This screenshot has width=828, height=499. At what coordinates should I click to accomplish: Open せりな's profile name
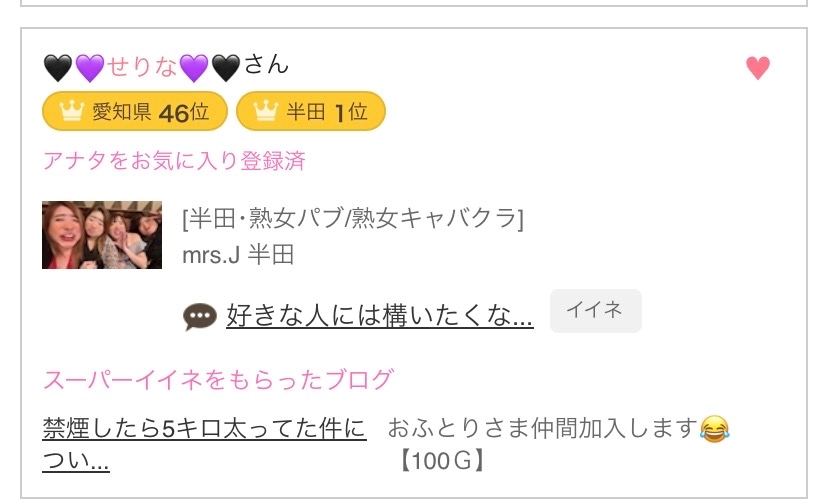142,68
